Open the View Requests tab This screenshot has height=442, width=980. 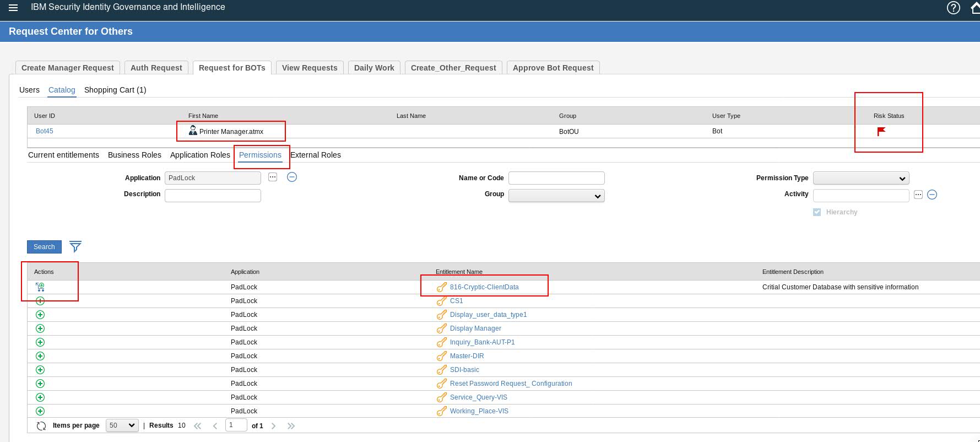310,68
